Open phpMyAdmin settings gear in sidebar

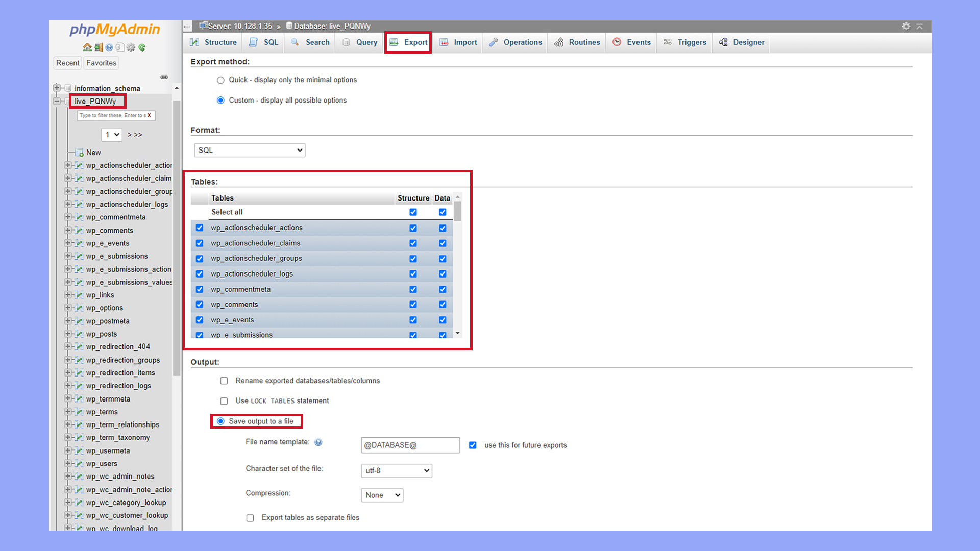coord(131,47)
